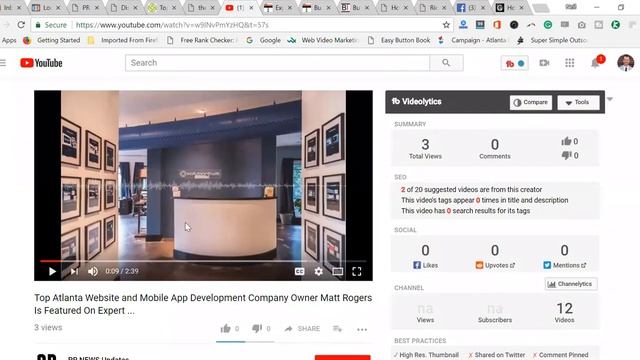Open the account avatar menu

coord(625,63)
